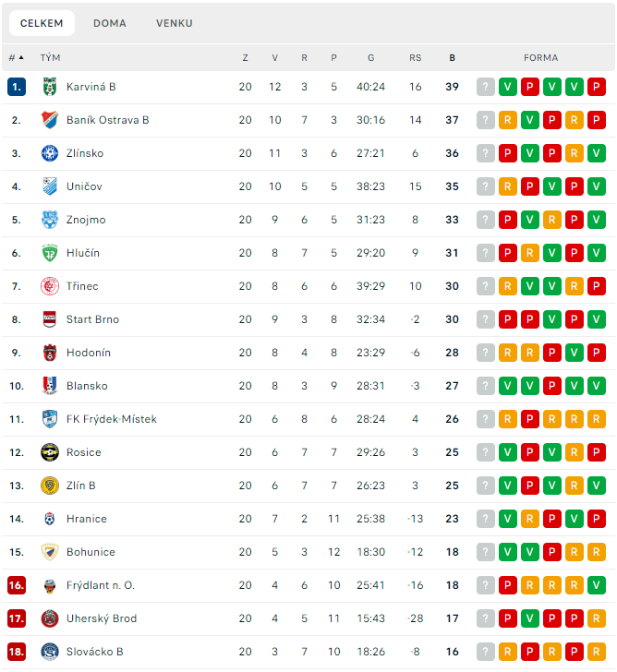Image resolution: width=617 pixels, height=672 pixels.
Task: Click the Baník Ostrava B team logo
Action: (x=50, y=120)
